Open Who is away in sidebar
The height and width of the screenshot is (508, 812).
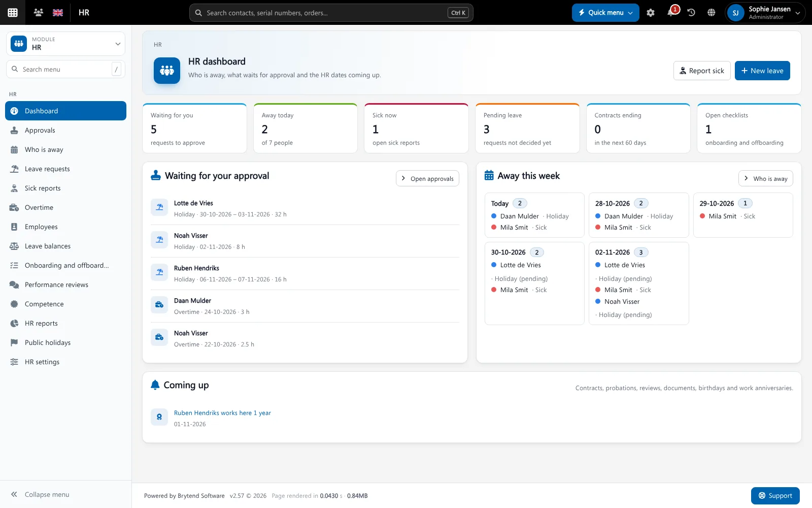tap(65, 149)
